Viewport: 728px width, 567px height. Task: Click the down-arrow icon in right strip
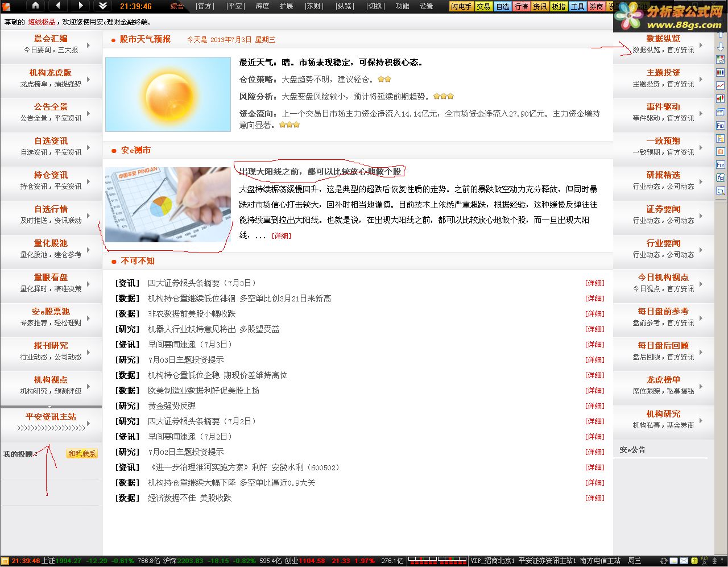click(x=721, y=47)
